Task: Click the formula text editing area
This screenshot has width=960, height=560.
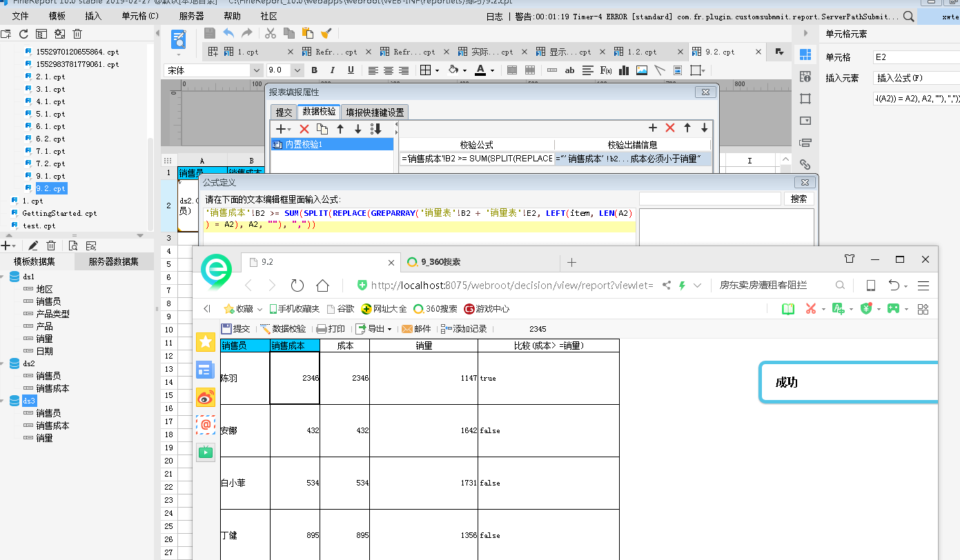Action: [420, 226]
